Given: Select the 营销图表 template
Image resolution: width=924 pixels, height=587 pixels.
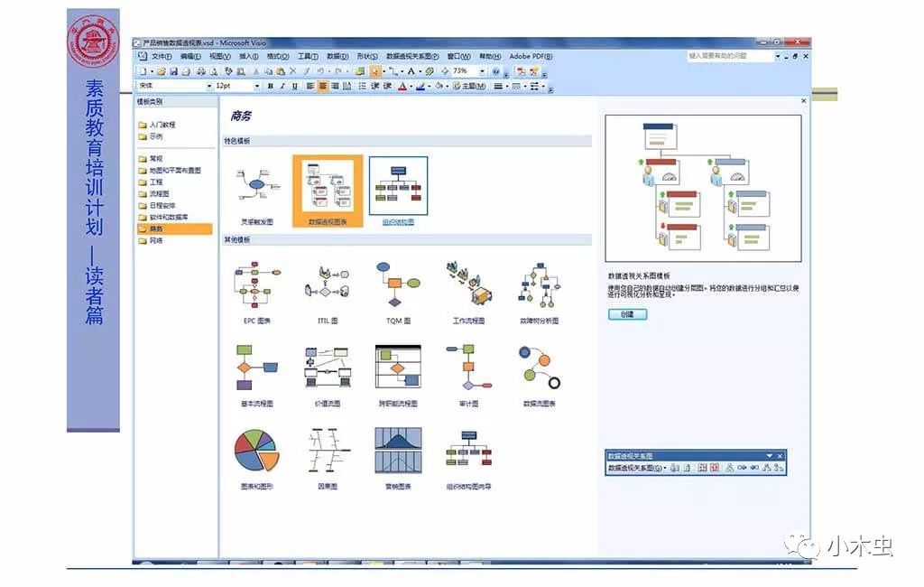Looking at the screenshot, I should (x=398, y=459).
